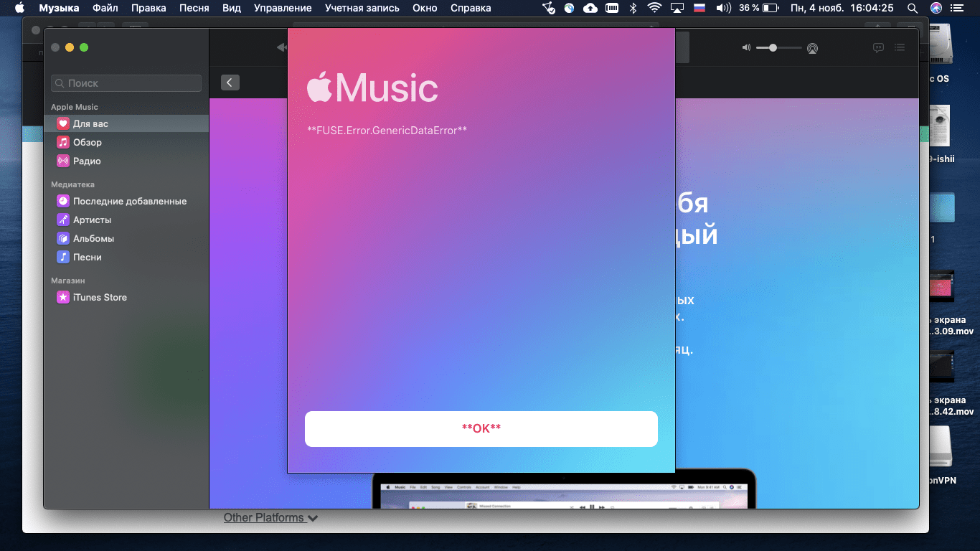Open the Bluetooth menu bar icon

click(x=633, y=8)
